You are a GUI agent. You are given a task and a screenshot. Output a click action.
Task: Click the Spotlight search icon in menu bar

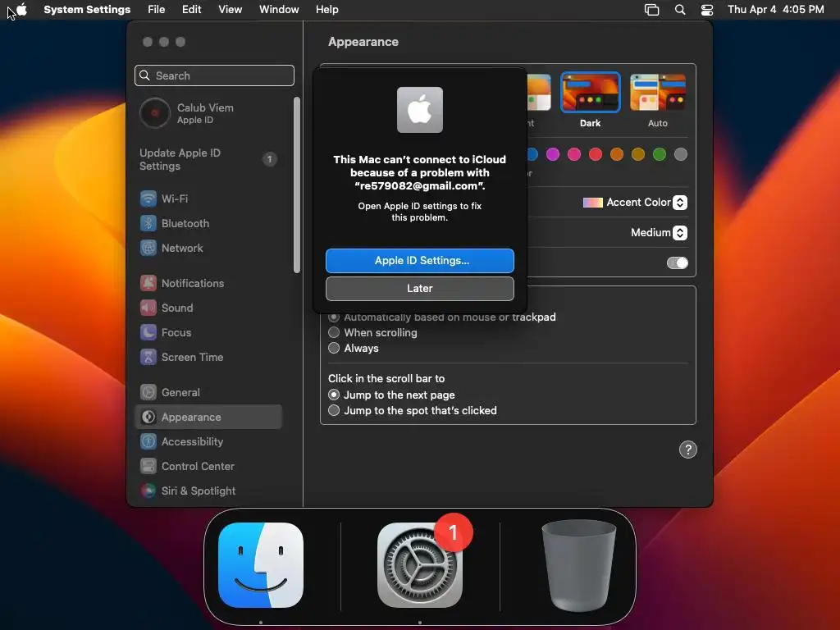680,10
